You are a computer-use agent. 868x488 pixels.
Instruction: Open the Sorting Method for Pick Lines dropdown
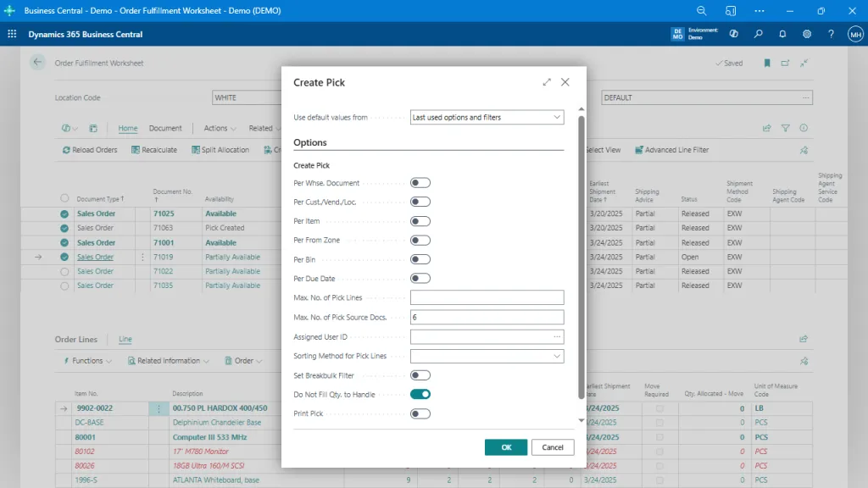coord(555,356)
